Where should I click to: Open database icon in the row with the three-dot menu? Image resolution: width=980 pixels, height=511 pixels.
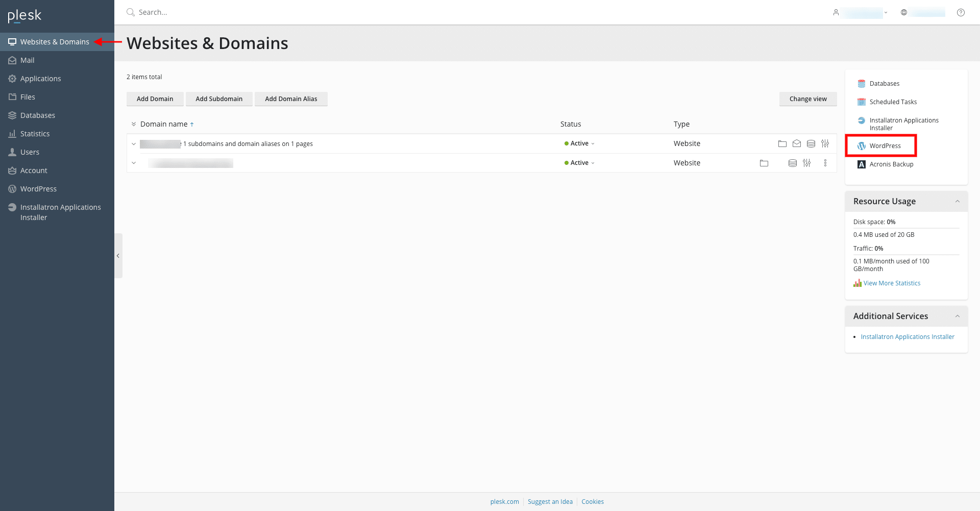point(792,163)
